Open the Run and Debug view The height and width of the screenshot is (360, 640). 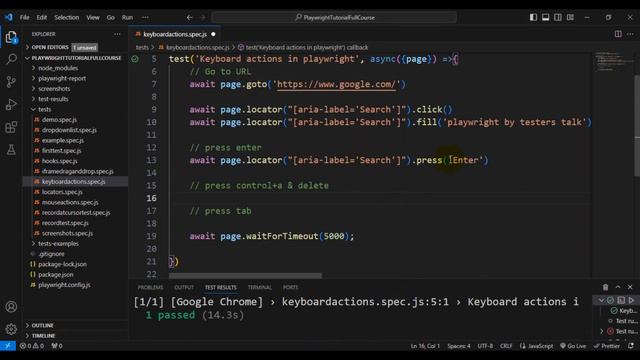coord(11,104)
